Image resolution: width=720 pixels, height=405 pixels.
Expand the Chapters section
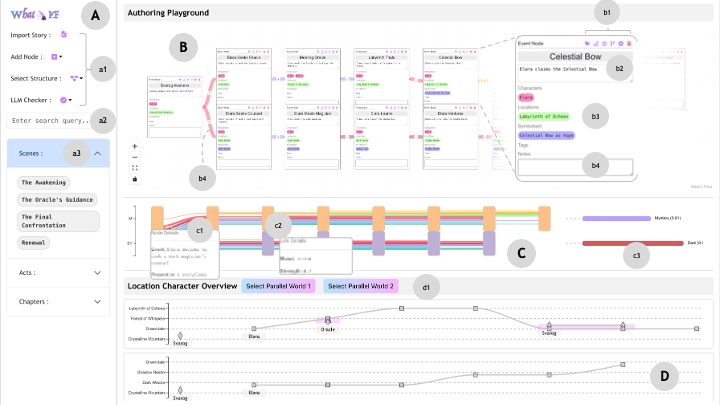coord(97,302)
